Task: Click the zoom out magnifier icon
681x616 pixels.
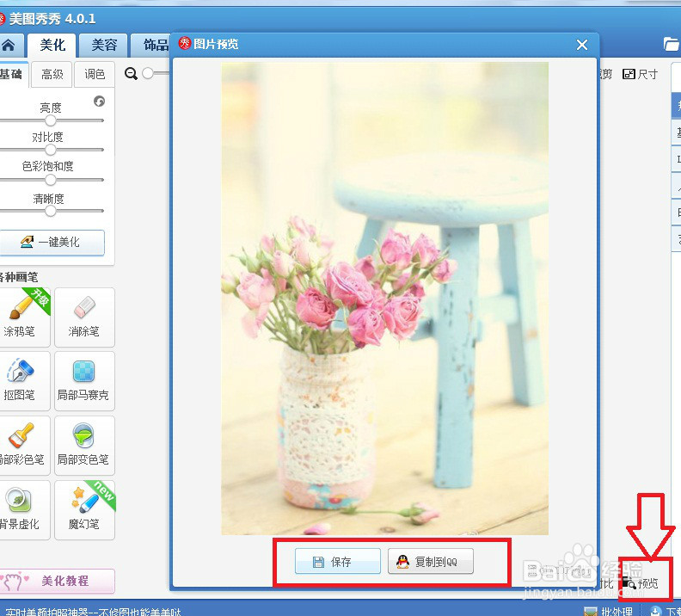Action: point(131,73)
